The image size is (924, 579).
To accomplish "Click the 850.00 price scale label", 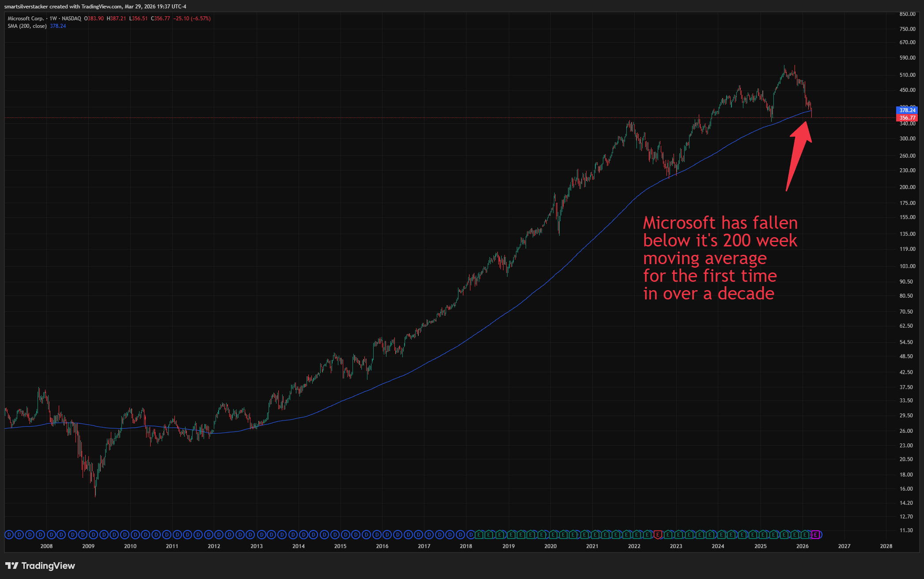I will [x=907, y=14].
